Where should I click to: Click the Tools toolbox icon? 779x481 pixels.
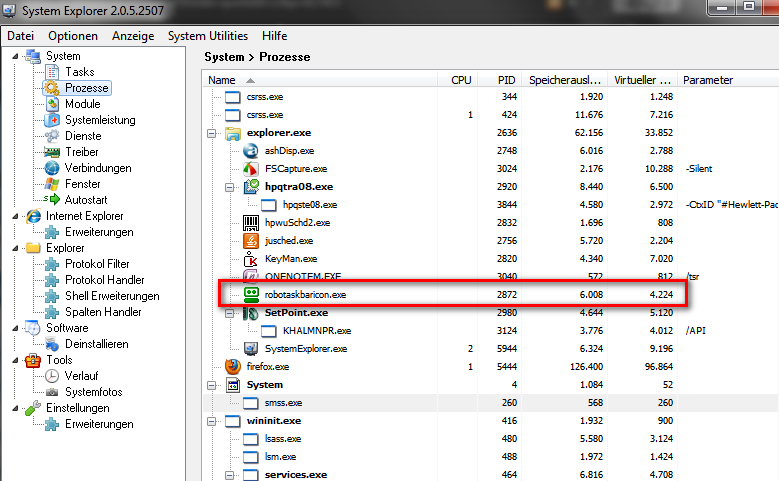(x=33, y=360)
